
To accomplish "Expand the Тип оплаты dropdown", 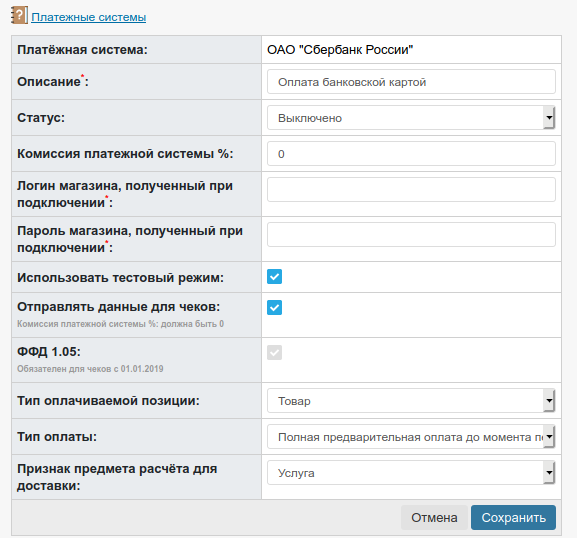I will [x=411, y=436].
